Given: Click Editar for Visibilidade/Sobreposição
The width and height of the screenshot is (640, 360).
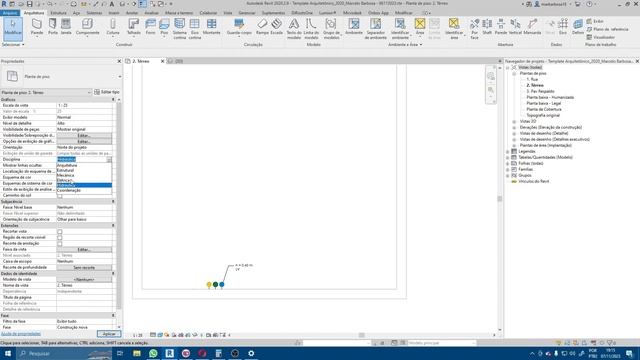Looking at the screenshot, I should click(x=84, y=136).
